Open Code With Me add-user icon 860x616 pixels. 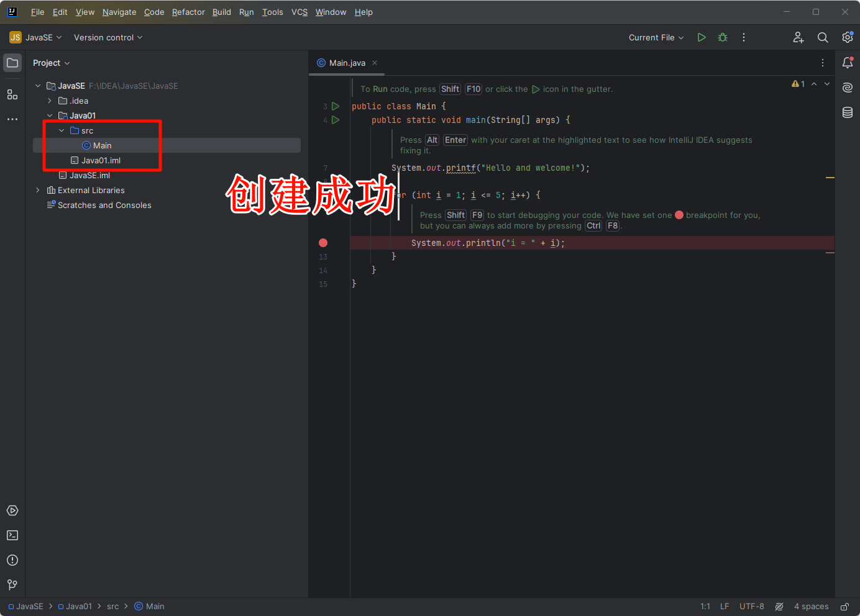coord(798,37)
